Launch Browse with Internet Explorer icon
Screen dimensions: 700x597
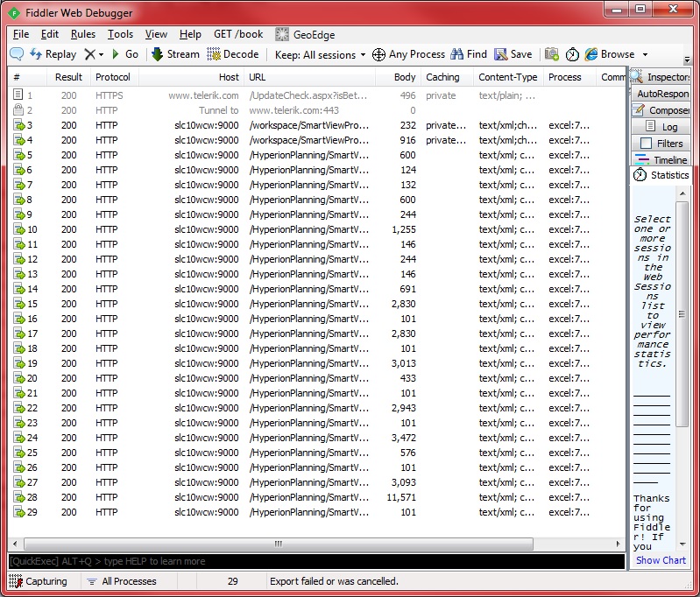591,54
